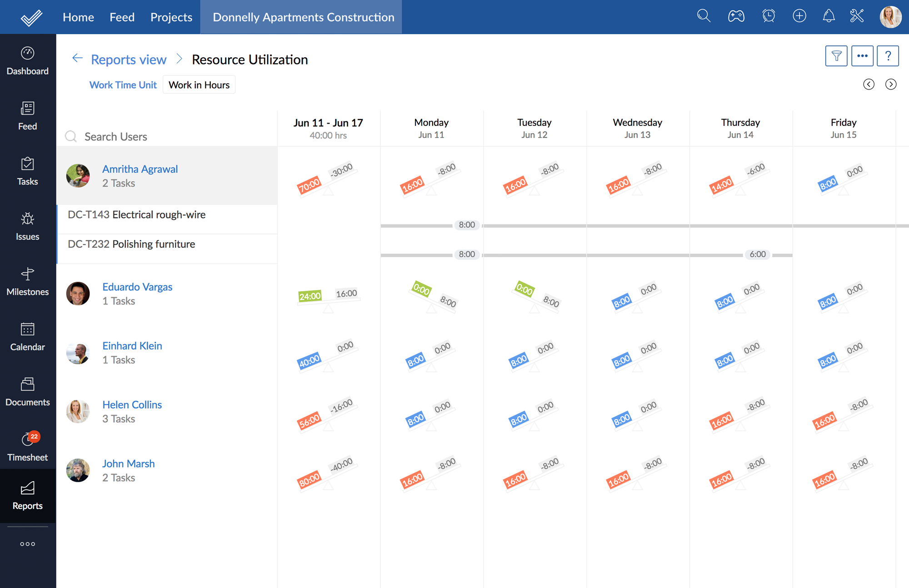The width and height of the screenshot is (909, 588).
Task: Open the notifications bell
Action: 829,16
